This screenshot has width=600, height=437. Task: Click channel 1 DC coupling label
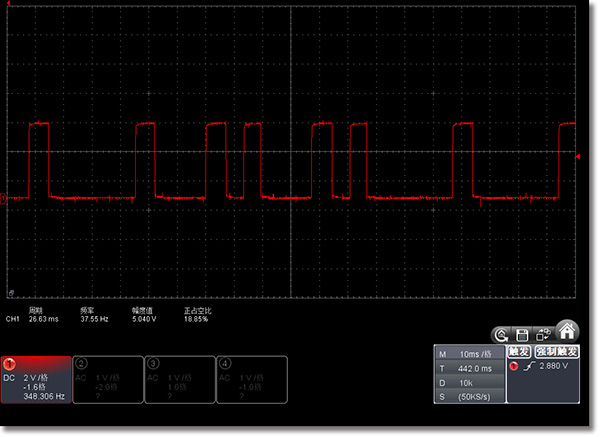point(9,379)
